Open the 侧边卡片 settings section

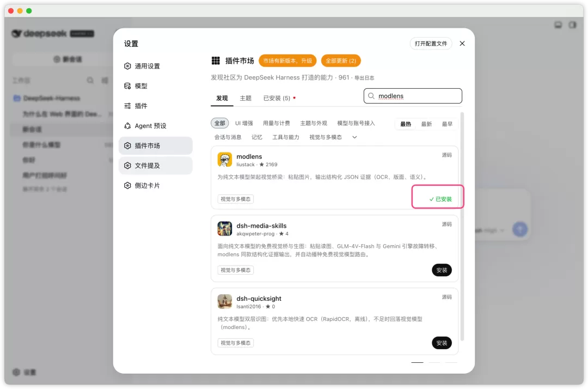click(156, 185)
